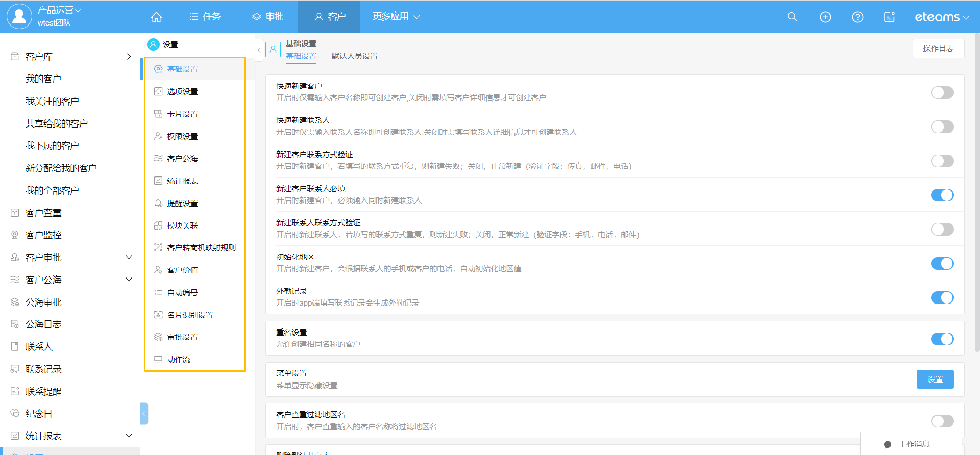Open the eteams account dropdown
980x455 pixels.
coord(941,17)
